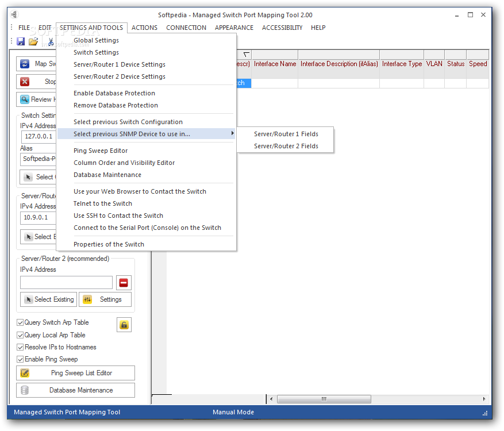Toggle Query Switch Arp Table checkbox
The width and height of the screenshot is (504, 431).
[x=20, y=322]
